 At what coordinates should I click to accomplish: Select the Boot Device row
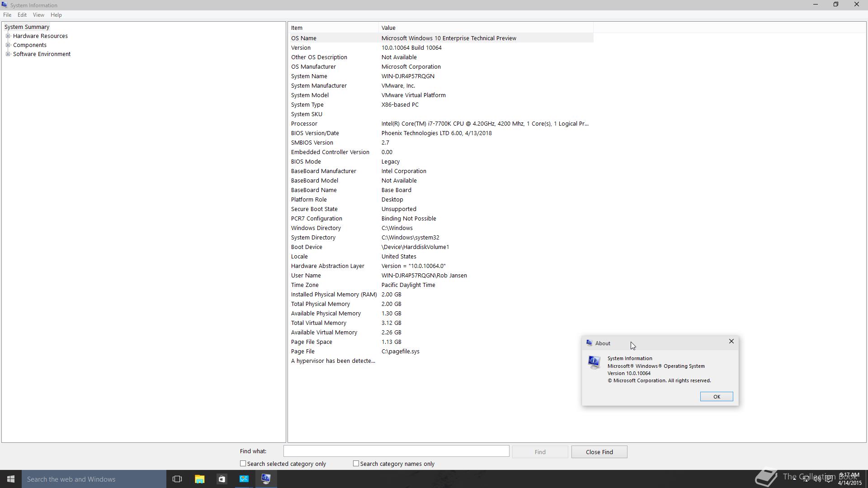[441, 247]
